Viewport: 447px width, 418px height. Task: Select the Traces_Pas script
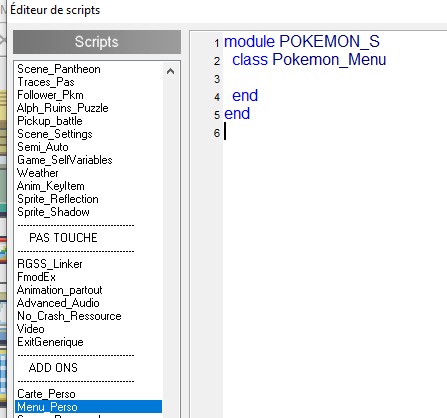pyautogui.click(x=46, y=82)
